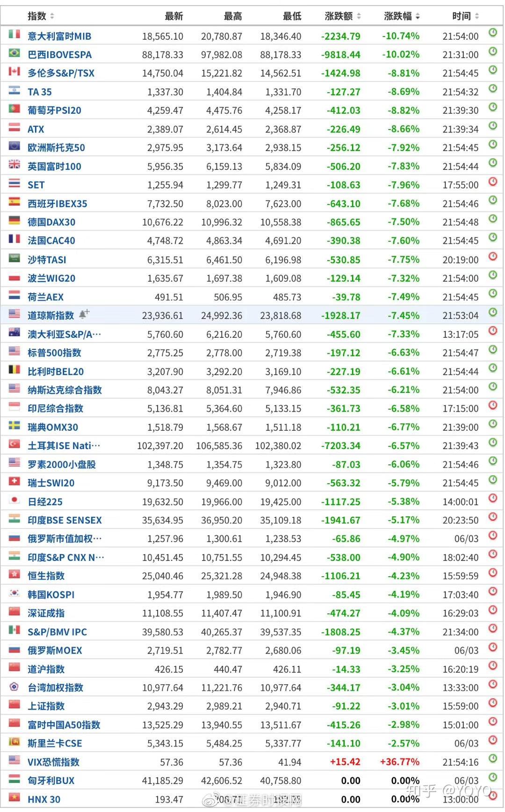Click the green clock icon in 道琼斯指数 row
Image resolution: width=505 pixels, height=812 pixels.
[492, 312]
